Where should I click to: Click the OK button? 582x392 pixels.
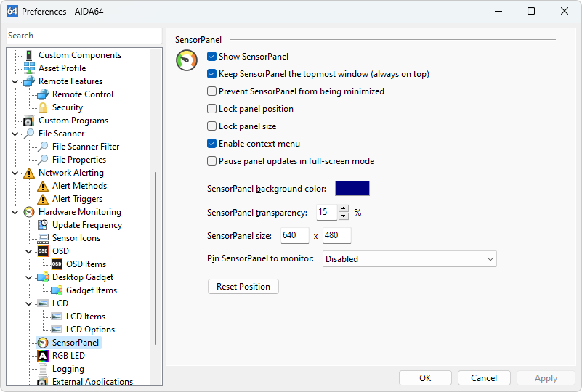click(425, 378)
